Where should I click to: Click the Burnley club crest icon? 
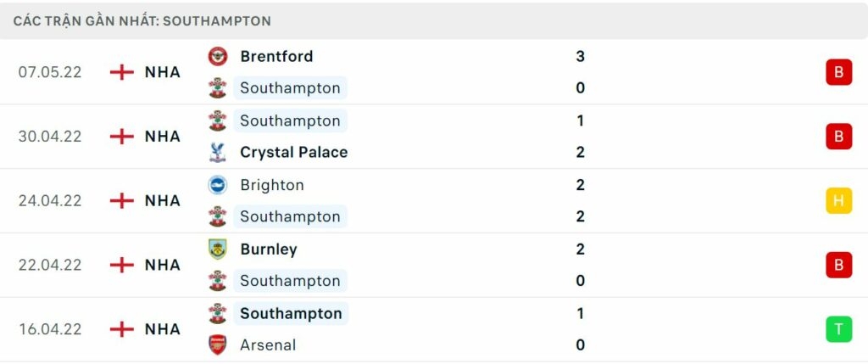coord(218,249)
